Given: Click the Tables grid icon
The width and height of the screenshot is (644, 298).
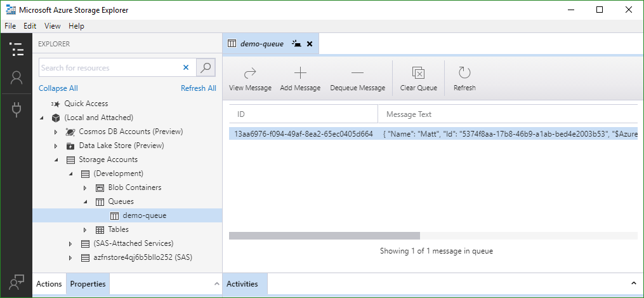Looking at the screenshot, I should point(100,230).
